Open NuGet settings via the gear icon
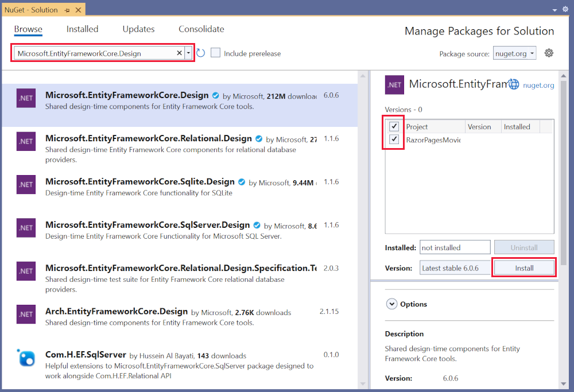 (549, 52)
